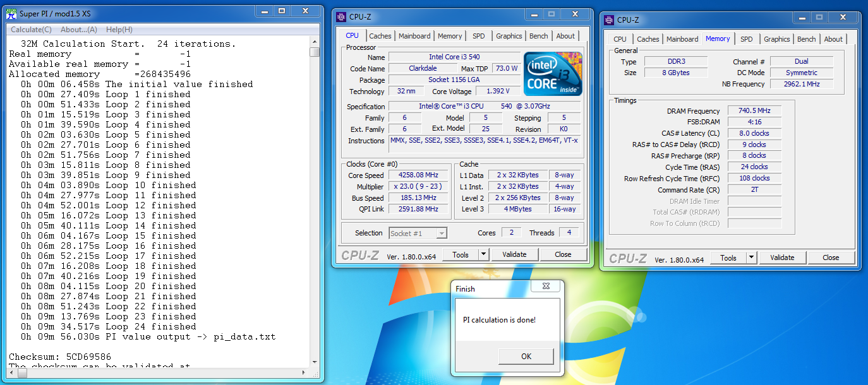Open SPD tab in CPU window
Screen dimensions: 868x385
pos(479,36)
